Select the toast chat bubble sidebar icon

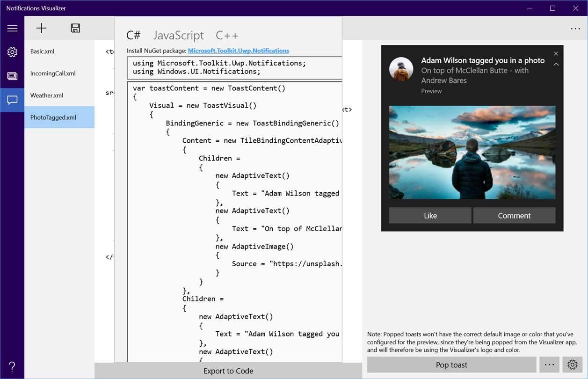point(12,100)
